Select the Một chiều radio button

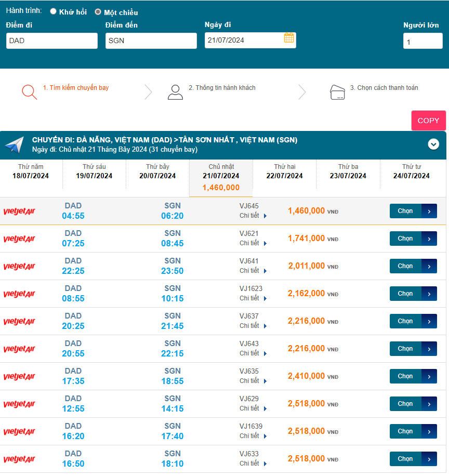98,11
